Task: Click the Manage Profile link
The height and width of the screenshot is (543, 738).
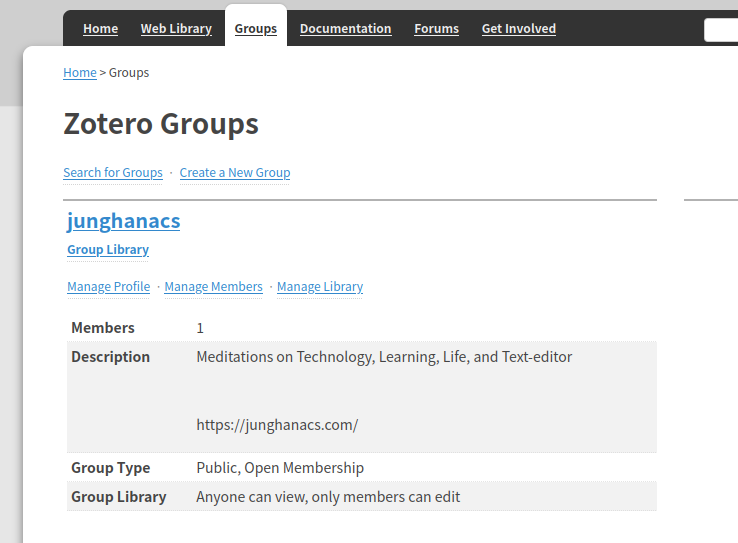Action: tap(109, 287)
